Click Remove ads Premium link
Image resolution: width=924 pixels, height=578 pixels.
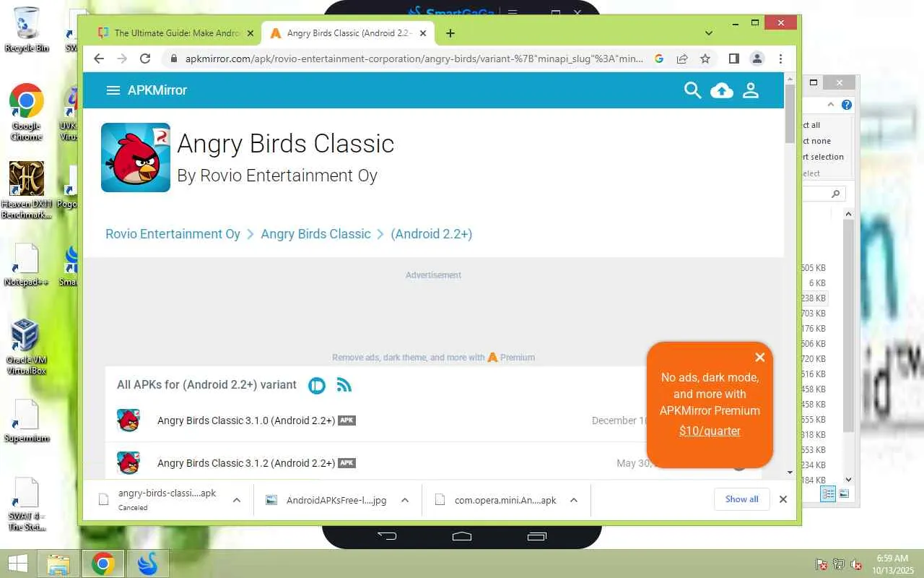(433, 358)
